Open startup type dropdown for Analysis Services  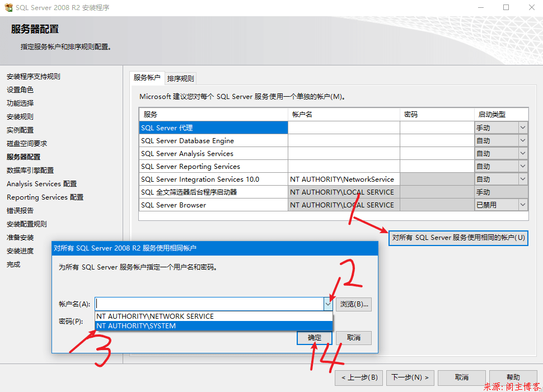(x=523, y=153)
